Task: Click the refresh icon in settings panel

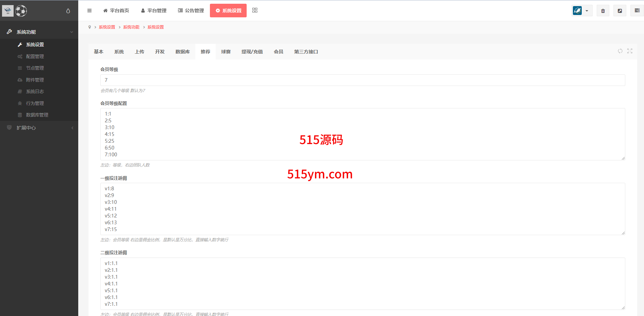Action: (x=620, y=51)
